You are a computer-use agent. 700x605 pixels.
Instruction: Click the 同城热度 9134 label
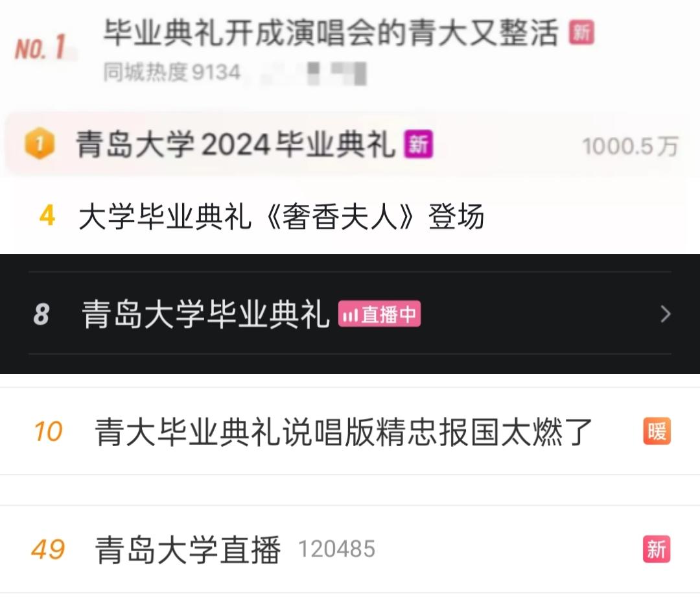tap(172, 73)
